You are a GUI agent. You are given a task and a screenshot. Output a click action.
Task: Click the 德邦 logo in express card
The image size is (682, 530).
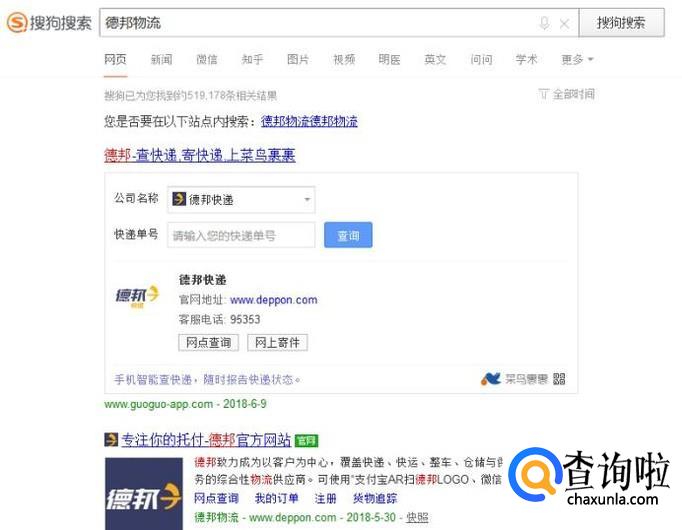pos(137,296)
